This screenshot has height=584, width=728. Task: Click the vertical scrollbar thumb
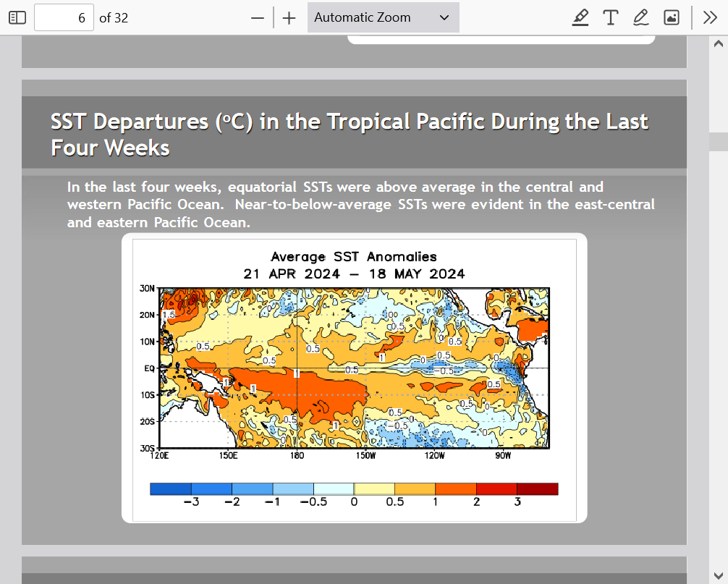[719, 142]
